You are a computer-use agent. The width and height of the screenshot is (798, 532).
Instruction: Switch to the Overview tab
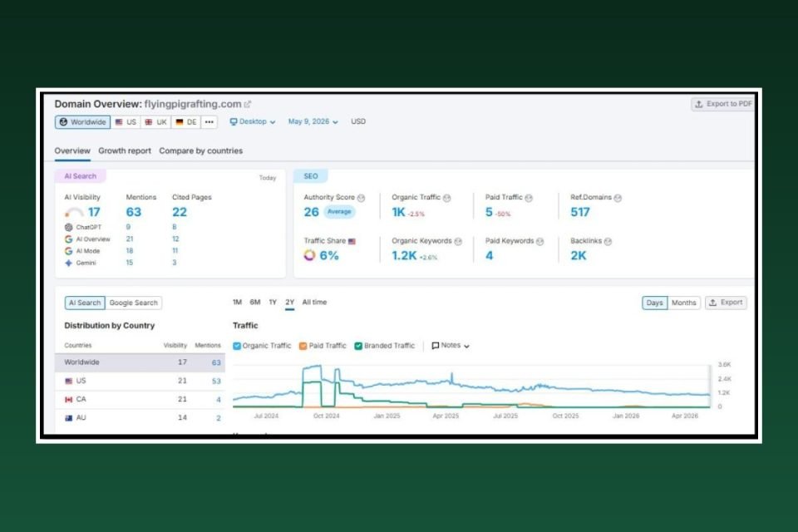pos(72,150)
